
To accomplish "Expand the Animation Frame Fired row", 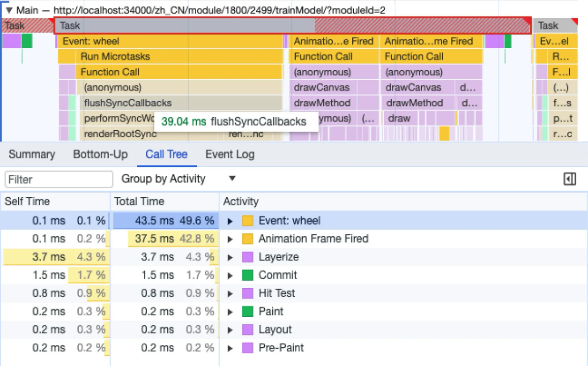I will coord(230,239).
